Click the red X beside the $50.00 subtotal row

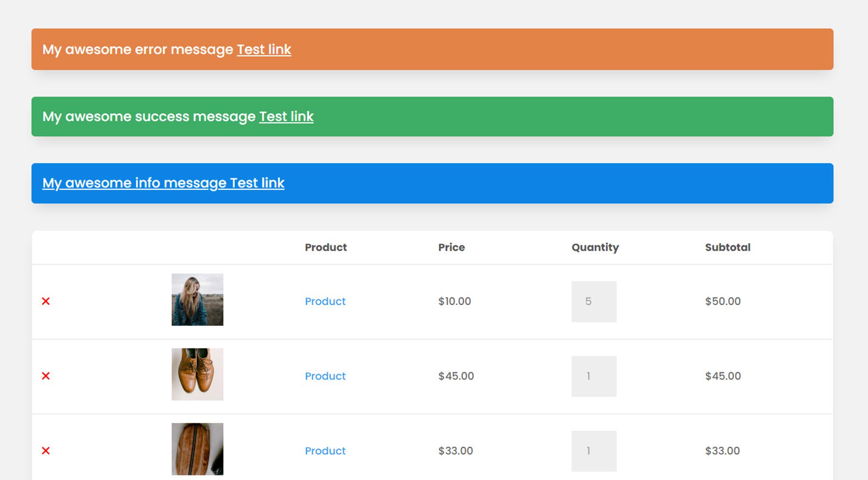45,301
